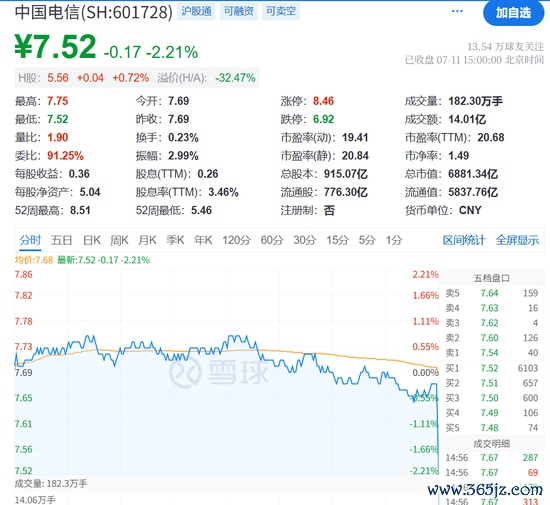Open the 周K chart tab
The image size is (550, 505).
tap(119, 240)
